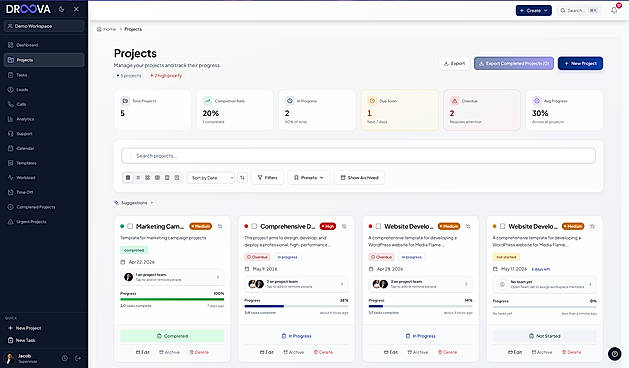Viewport: 629px width, 368px height.
Task: Open Calendar in sidebar
Action: [x=44, y=148]
